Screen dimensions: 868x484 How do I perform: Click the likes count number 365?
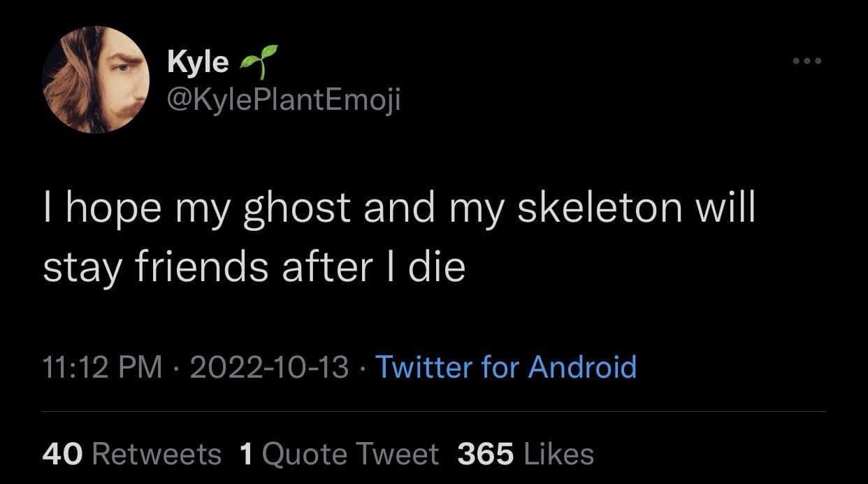point(486,454)
